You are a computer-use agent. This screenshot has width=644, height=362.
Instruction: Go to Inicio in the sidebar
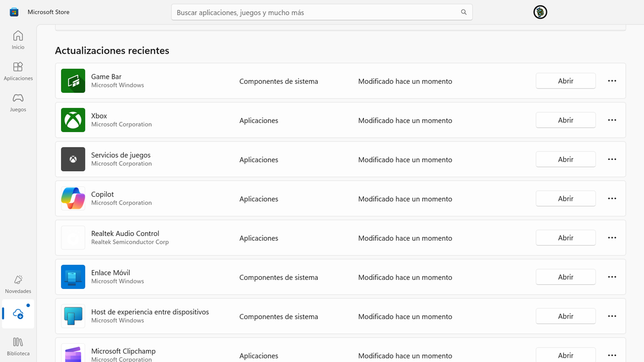point(18,40)
